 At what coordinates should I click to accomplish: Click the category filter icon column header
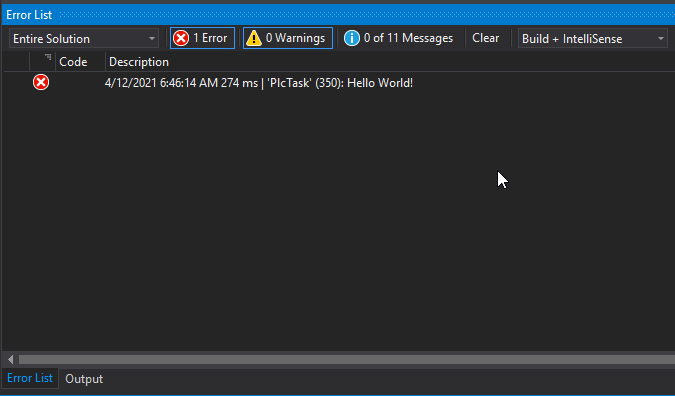tap(43, 62)
